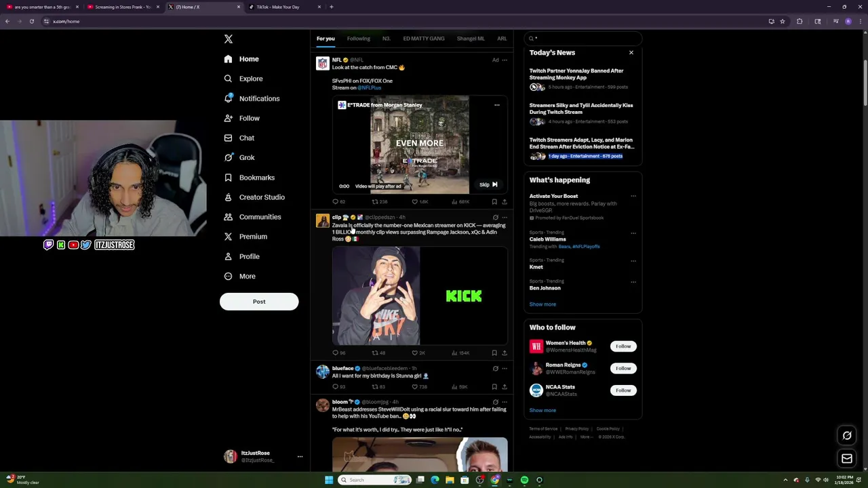
Task: Open more options on E*TRADE video ad
Action: (497, 105)
